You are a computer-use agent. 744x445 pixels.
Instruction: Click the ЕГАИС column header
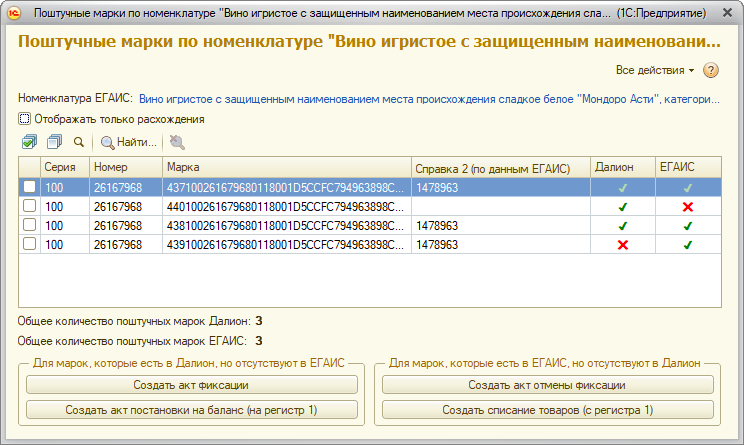point(688,167)
